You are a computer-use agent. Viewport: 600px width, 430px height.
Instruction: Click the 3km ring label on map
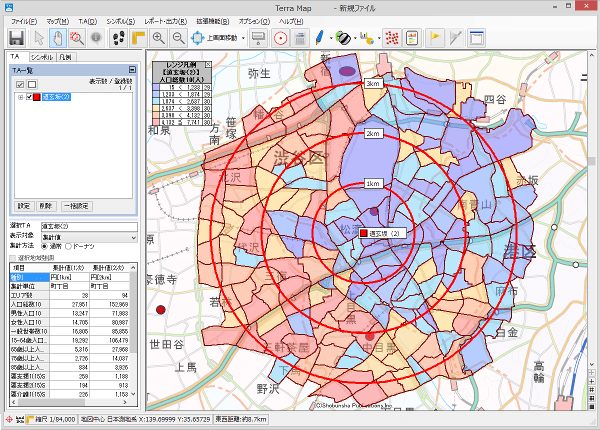coord(373,83)
